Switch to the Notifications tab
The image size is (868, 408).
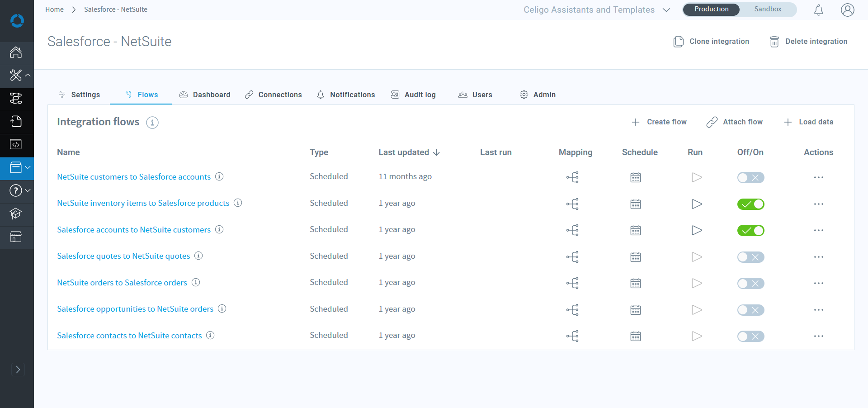[x=346, y=95]
